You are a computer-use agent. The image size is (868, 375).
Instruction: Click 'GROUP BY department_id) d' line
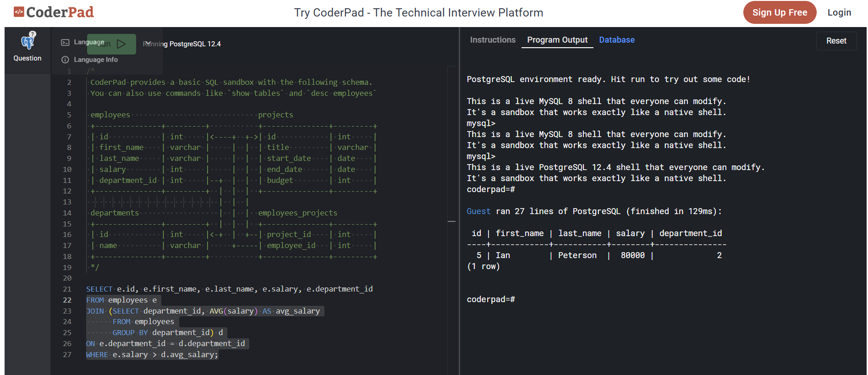(168, 333)
